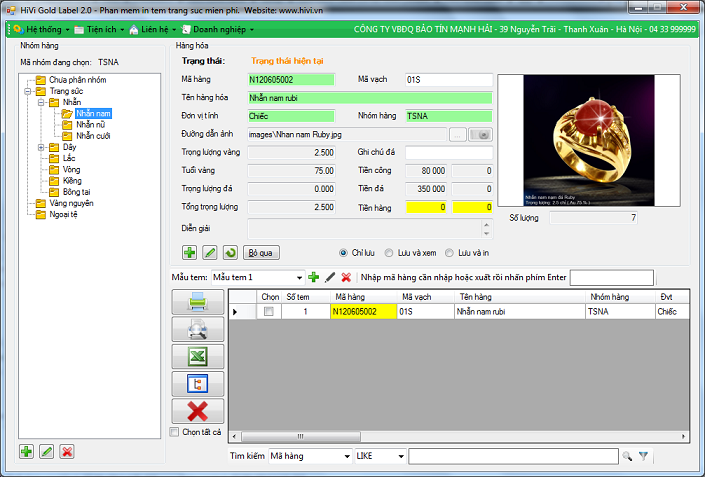Select the 'Lưu và in' radio option
The image size is (705, 477).
tap(450, 252)
